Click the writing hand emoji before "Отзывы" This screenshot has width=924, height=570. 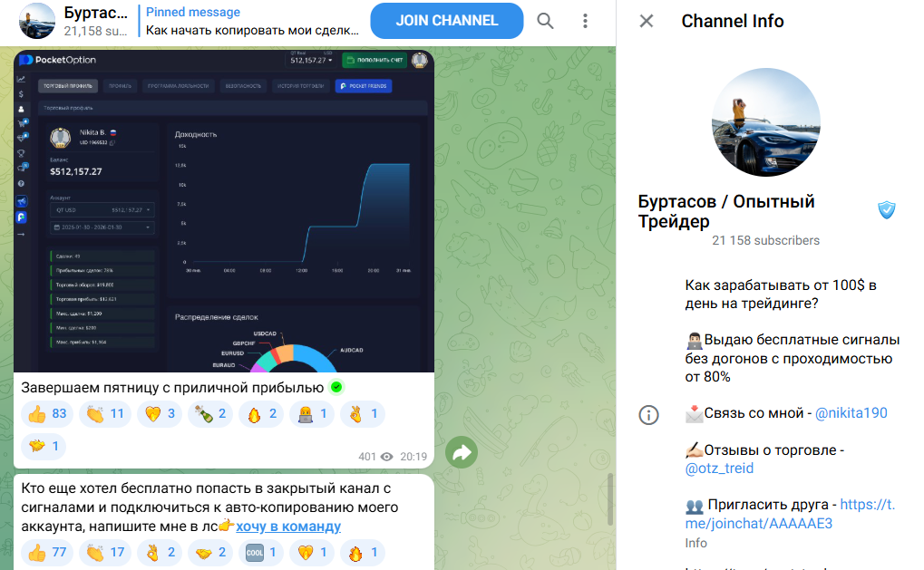point(695,450)
